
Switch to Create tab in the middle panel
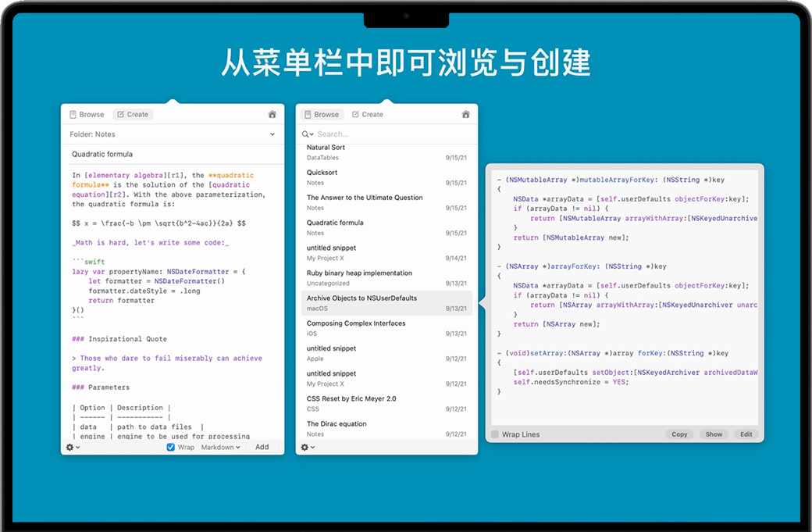367,115
